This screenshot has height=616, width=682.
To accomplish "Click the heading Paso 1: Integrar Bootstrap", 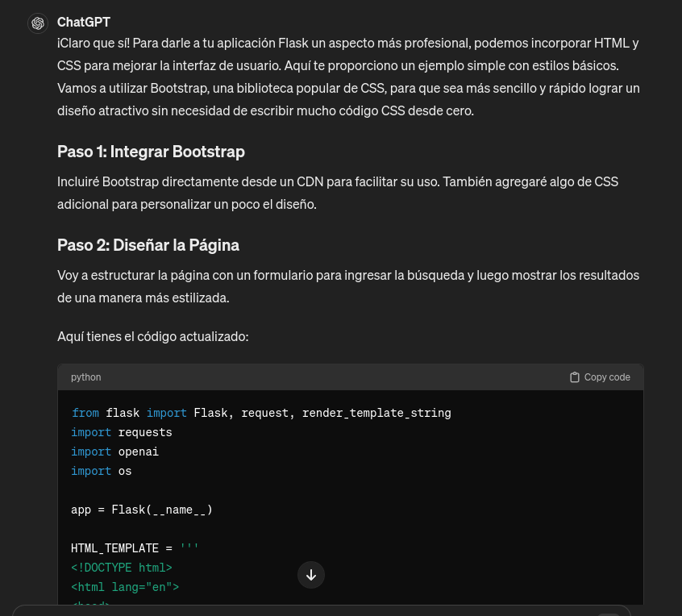I will pos(151,152).
